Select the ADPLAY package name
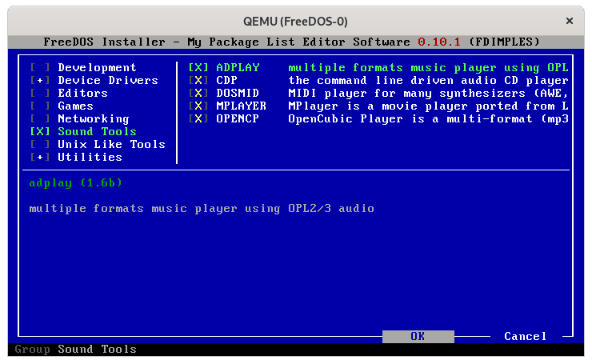Viewport: 592px width, 364px height. pos(238,68)
